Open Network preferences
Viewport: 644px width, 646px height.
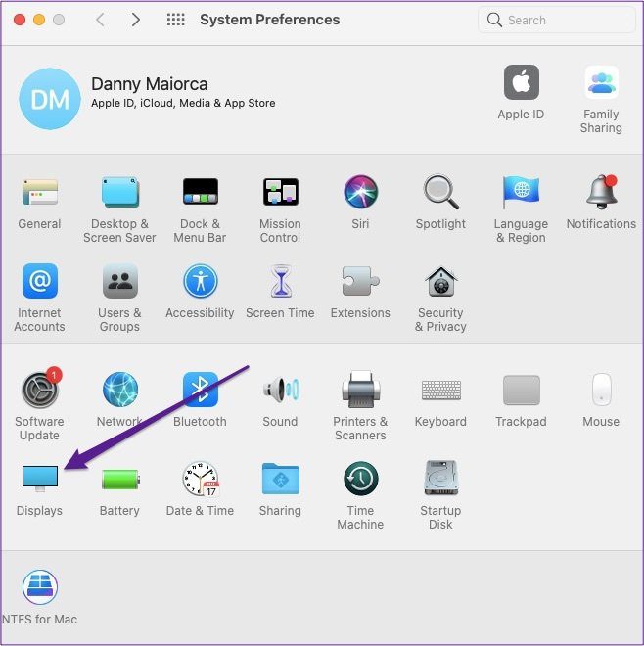pos(120,390)
